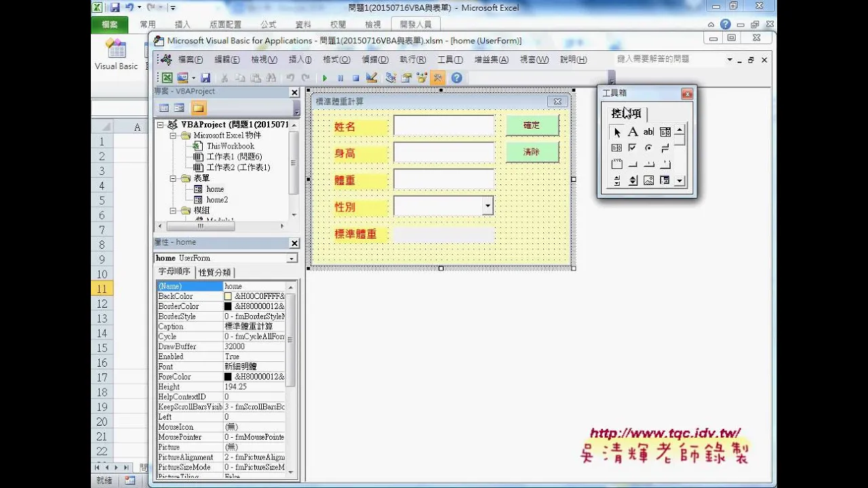Viewport: 868px width, 488px height.
Task: Pick the Frame control in the Toolbox
Action: [616, 164]
